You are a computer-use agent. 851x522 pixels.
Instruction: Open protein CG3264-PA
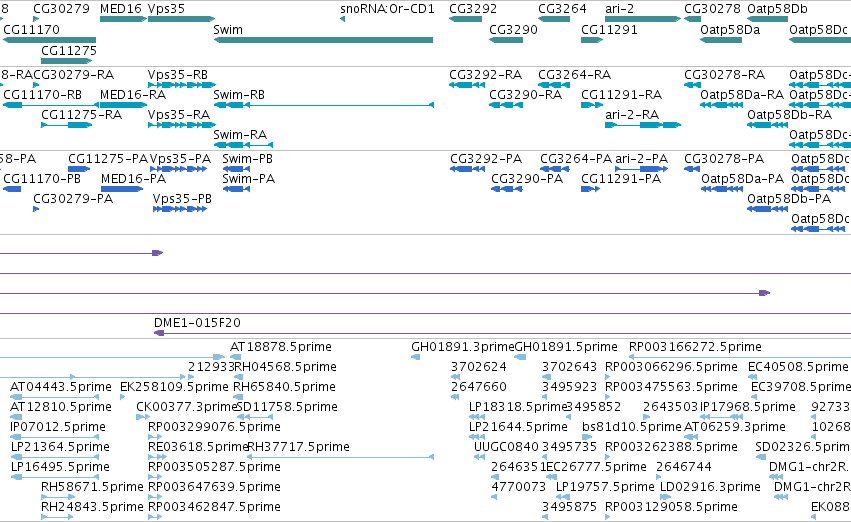click(555, 169)
